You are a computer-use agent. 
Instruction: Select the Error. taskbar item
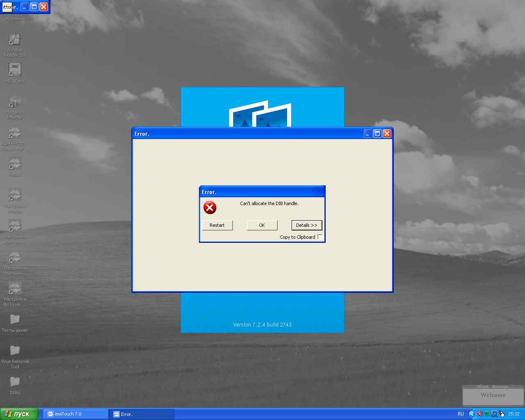142,414
